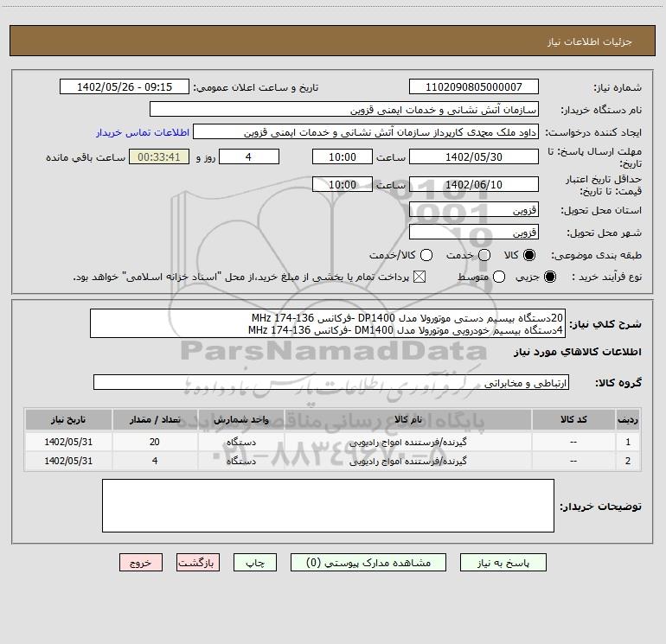
Task: Click the ردیف column header
Action: (x=628, y=419)
